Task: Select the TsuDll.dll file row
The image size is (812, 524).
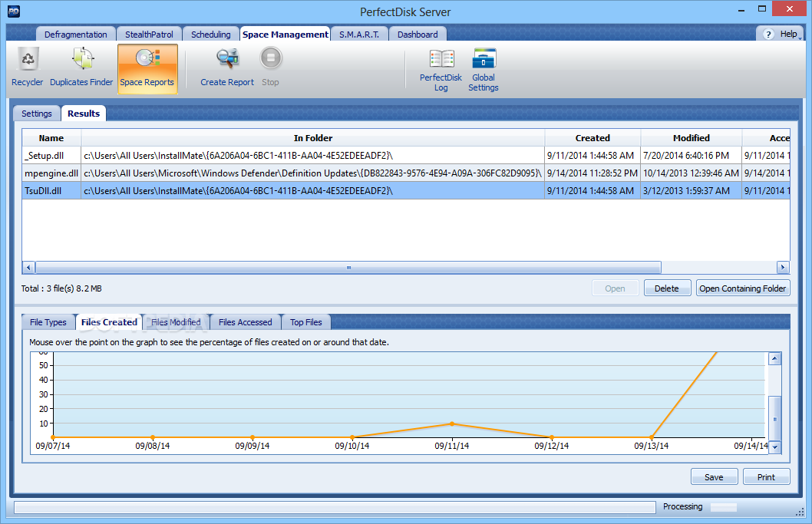Action: tap(406, 190)
